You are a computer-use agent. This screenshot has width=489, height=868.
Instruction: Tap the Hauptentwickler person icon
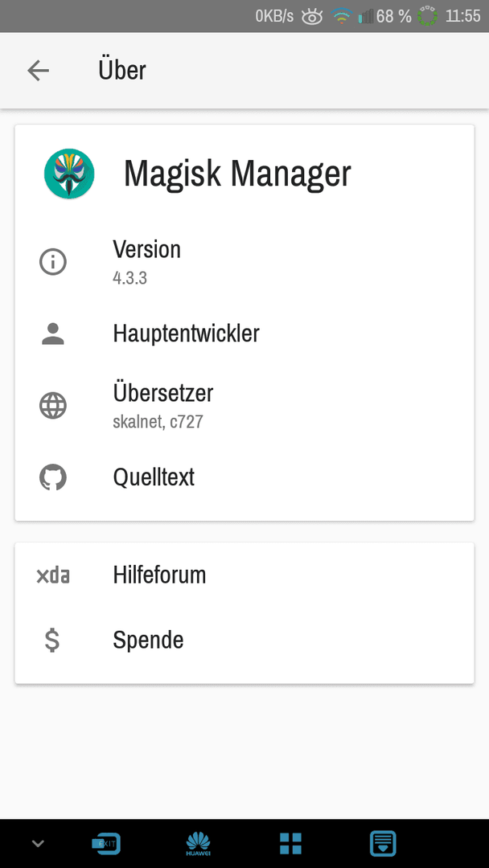click(x=53, y=334)
